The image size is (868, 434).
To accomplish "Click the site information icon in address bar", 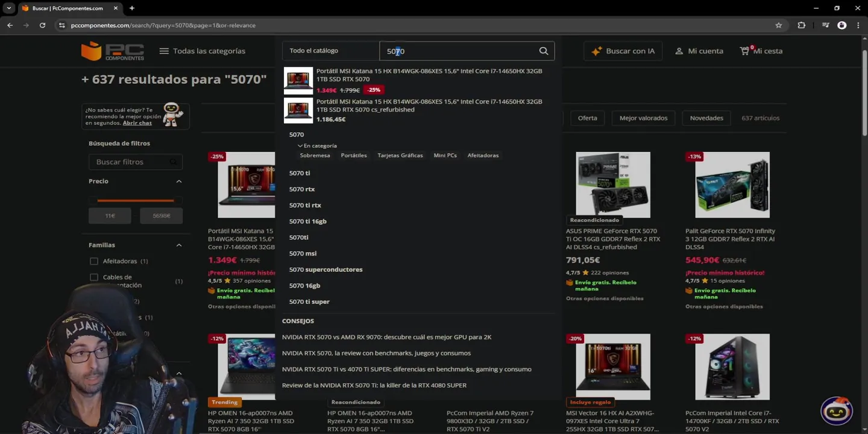I will click(61, 25).
